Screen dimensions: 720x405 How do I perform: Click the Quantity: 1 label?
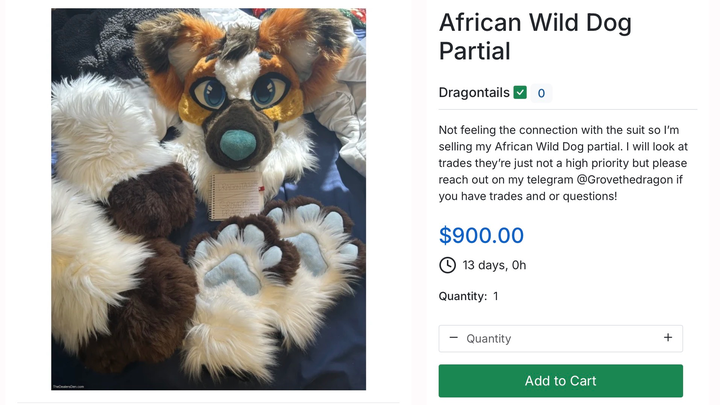pos(468,296)
